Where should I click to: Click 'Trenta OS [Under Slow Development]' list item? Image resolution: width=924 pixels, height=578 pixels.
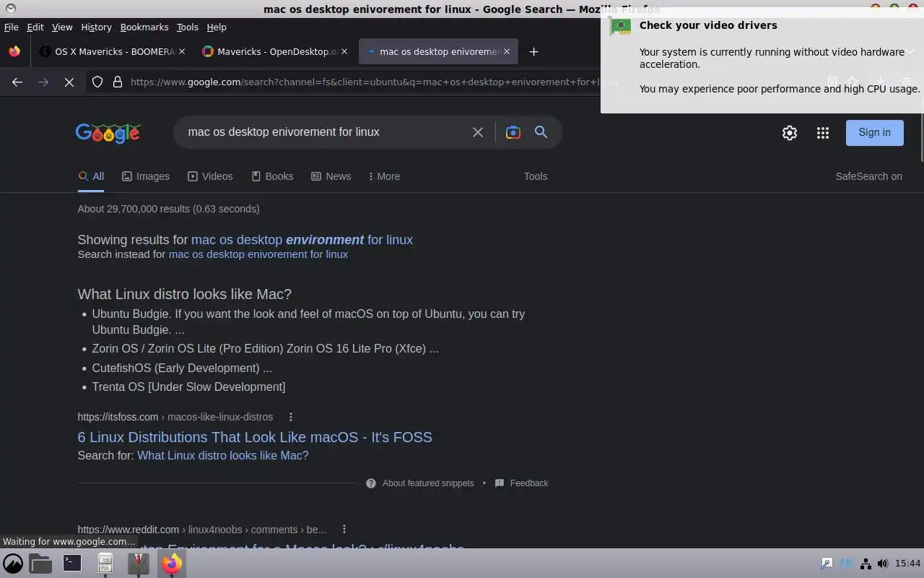(x=188, y=387)
